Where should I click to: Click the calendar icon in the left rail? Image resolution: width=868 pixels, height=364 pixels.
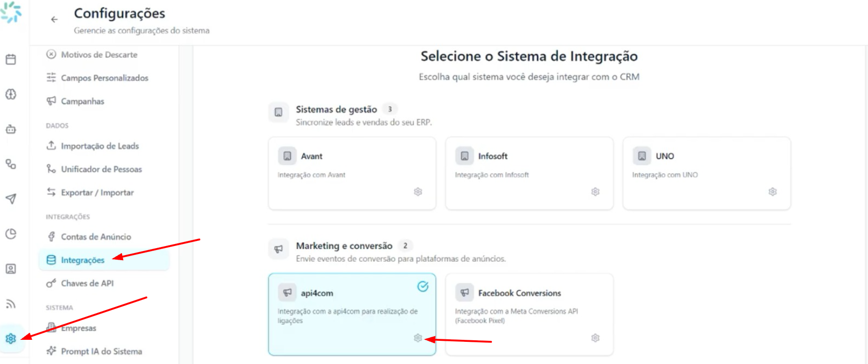click(x=11, y=59)
